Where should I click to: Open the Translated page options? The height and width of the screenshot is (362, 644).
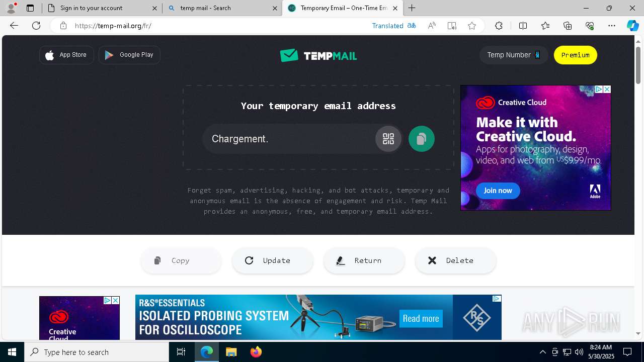coord(394,26)
